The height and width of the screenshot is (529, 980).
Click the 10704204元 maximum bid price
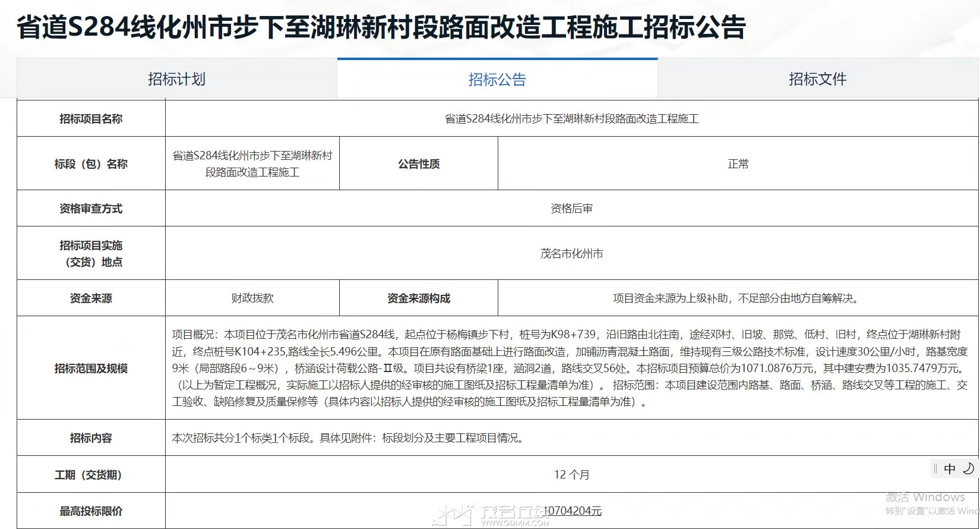pyautogui.click(x=572, y=511)
